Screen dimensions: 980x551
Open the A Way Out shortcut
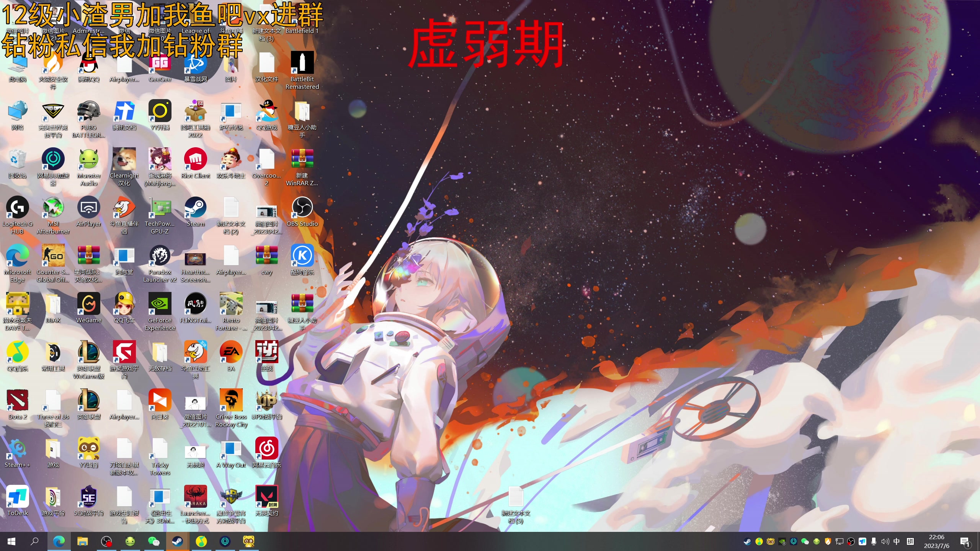[x=231, y=453]
